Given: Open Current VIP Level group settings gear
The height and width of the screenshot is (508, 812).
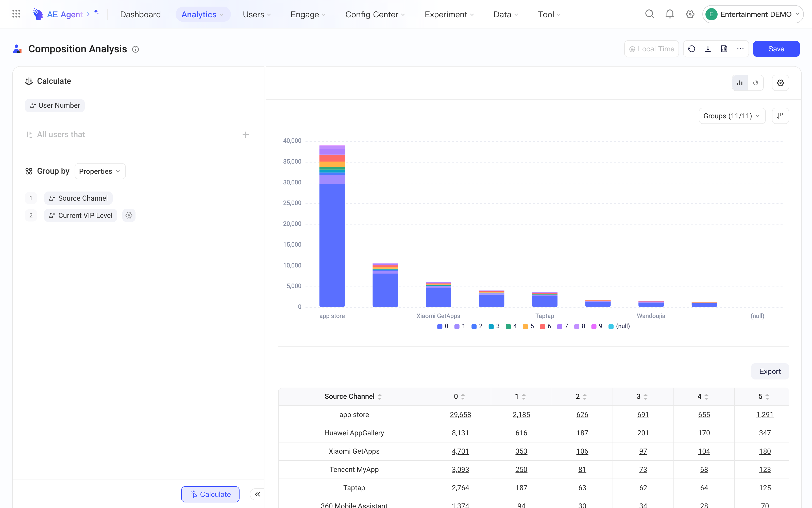Looking at the screenshot, I should 129,215.
